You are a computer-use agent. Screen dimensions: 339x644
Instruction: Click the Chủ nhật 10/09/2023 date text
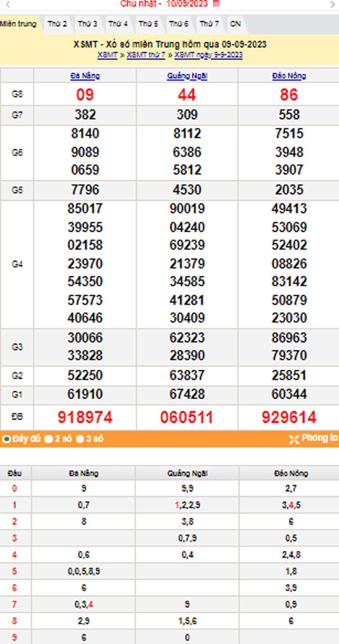[x=164, y=4]
